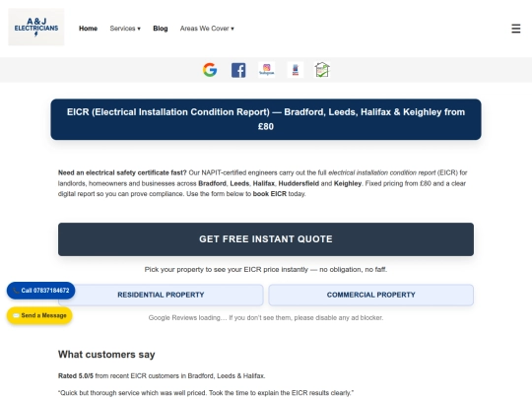Tap the Call 07837184672 button
Image resolution: width=532 pixels, height=399 pixels.
coord(40,291)
